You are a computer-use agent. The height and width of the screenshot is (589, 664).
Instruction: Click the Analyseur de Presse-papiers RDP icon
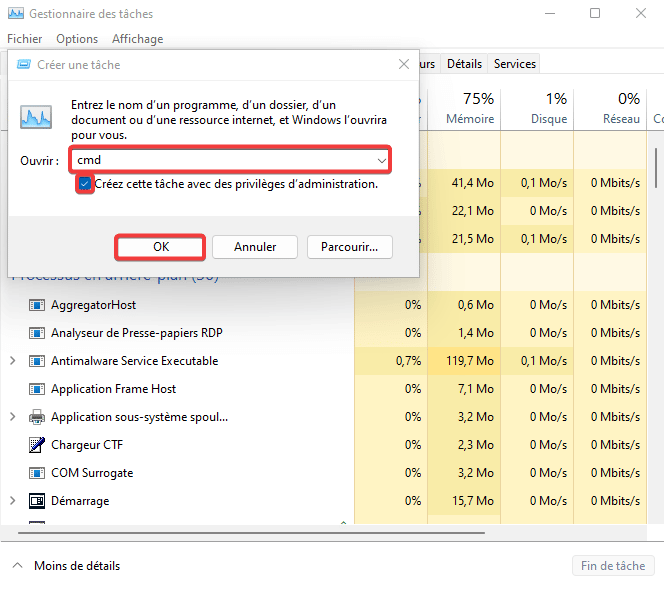tap(37, 333)
